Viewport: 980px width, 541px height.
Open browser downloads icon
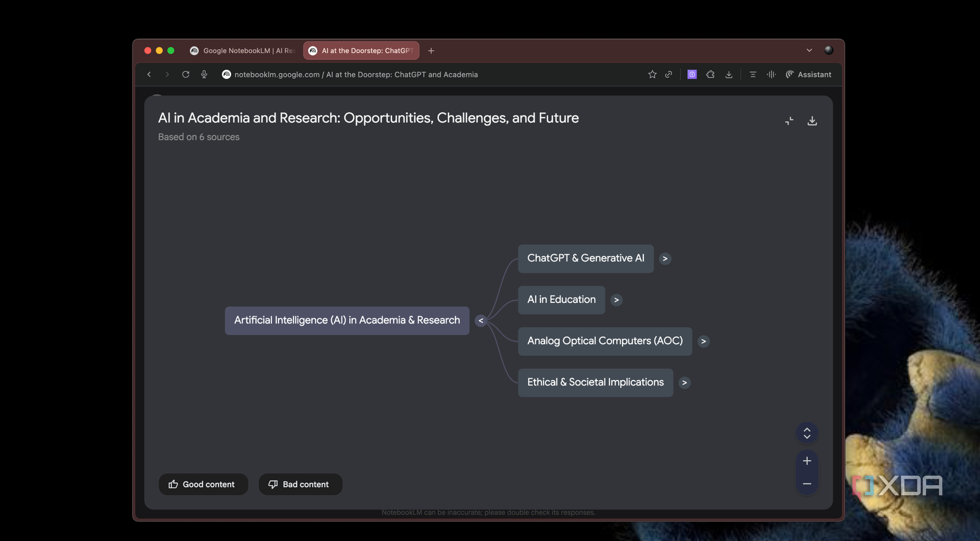click(x=729, y=75)
